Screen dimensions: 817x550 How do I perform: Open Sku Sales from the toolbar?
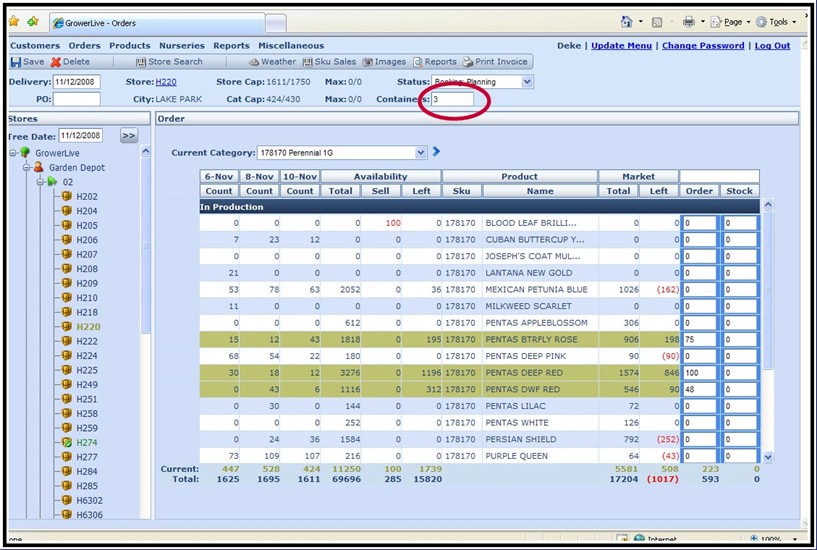click(x=330, y=62)
